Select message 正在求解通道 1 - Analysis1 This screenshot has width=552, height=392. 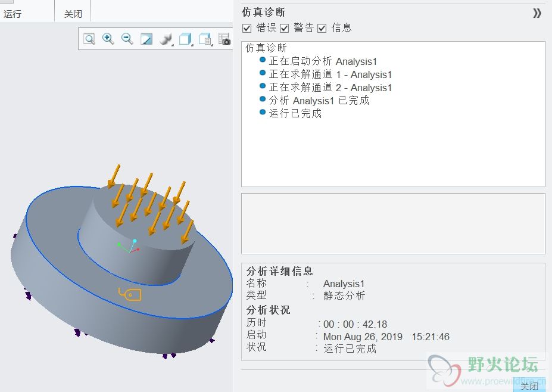click(330, 74)
